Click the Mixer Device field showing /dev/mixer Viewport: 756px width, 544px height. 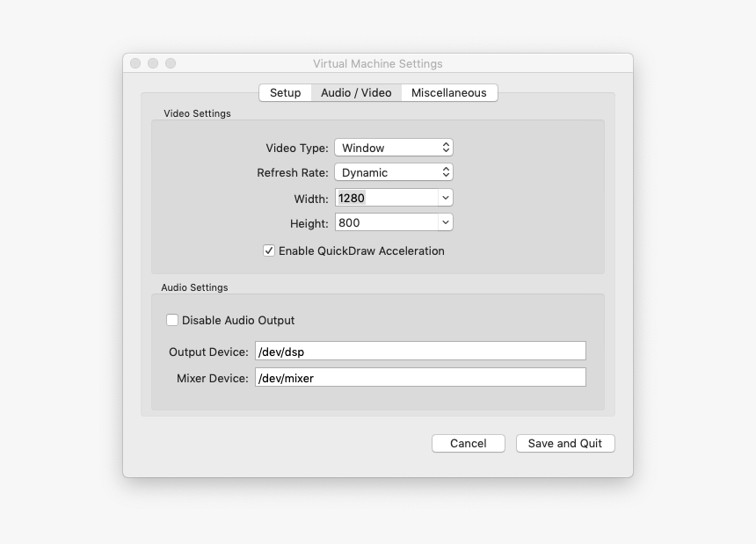[x=420, y=376]
